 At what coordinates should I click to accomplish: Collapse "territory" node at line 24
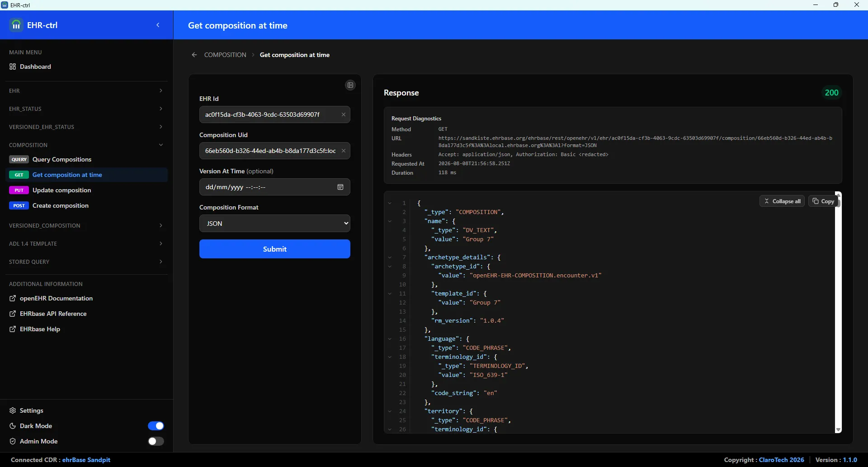tap(390, 411)
